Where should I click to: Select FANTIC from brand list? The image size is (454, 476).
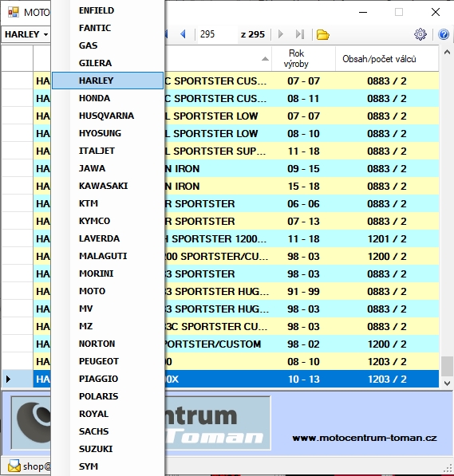point(108,28)
